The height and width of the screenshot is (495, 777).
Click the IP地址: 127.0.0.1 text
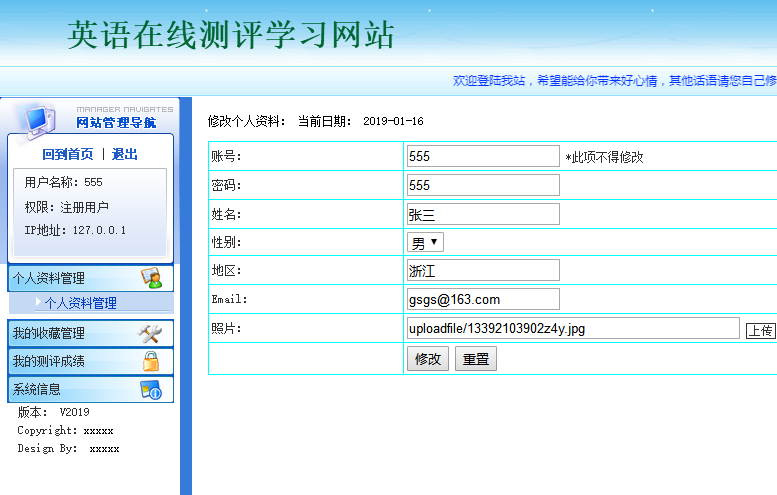coord(75,230)
